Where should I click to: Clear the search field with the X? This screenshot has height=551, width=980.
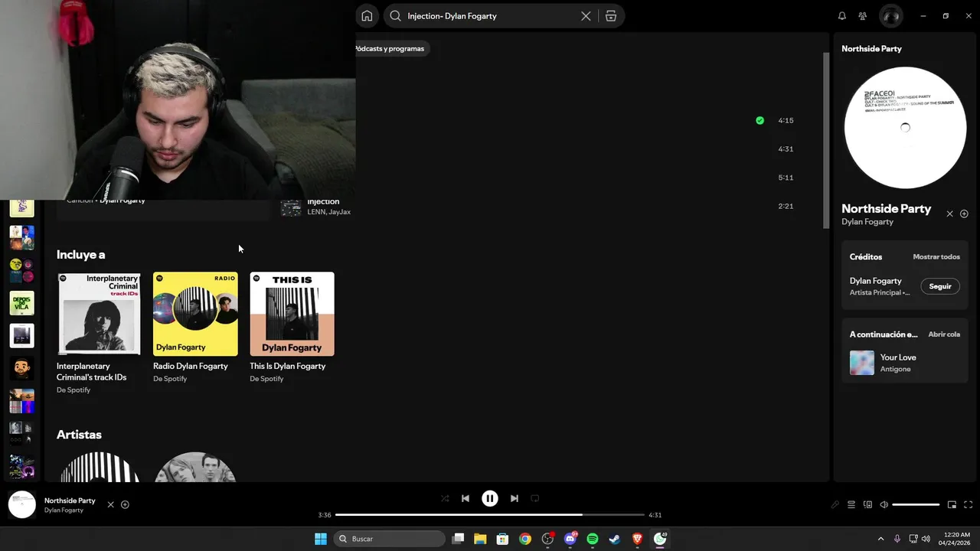tap(586, 16)
